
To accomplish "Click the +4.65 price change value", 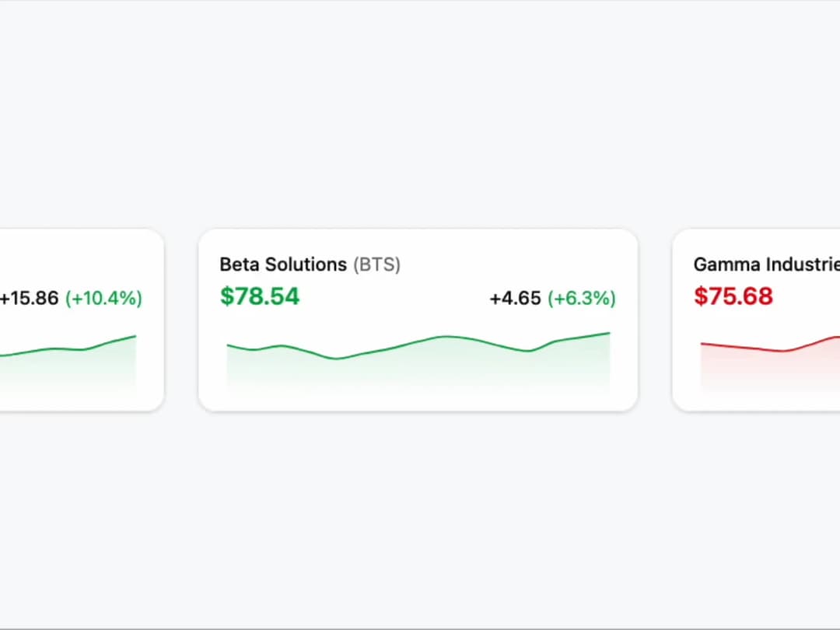I will (x=516, y=298).
